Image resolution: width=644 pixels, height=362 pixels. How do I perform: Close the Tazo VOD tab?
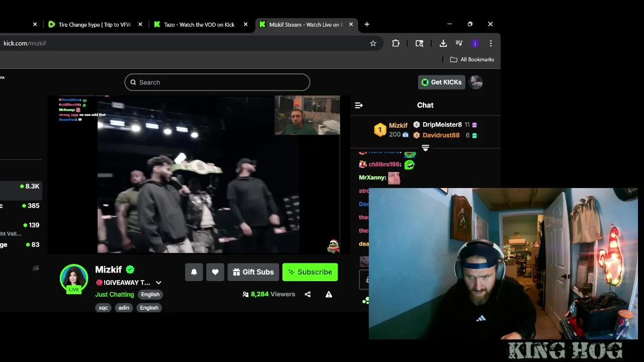point(246,24)
